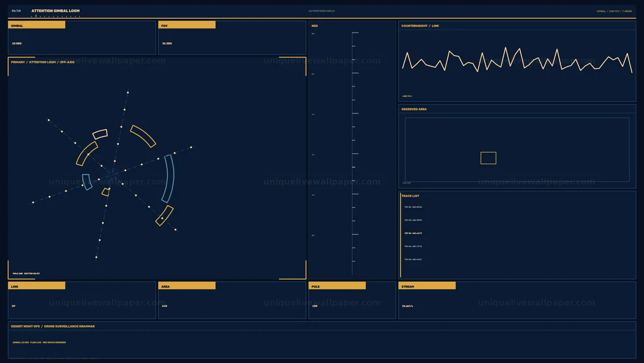This screenshot has width=644, height=363.
Task: Click the A45 area value
Action: pyautogui.click(x=164, y=306)
